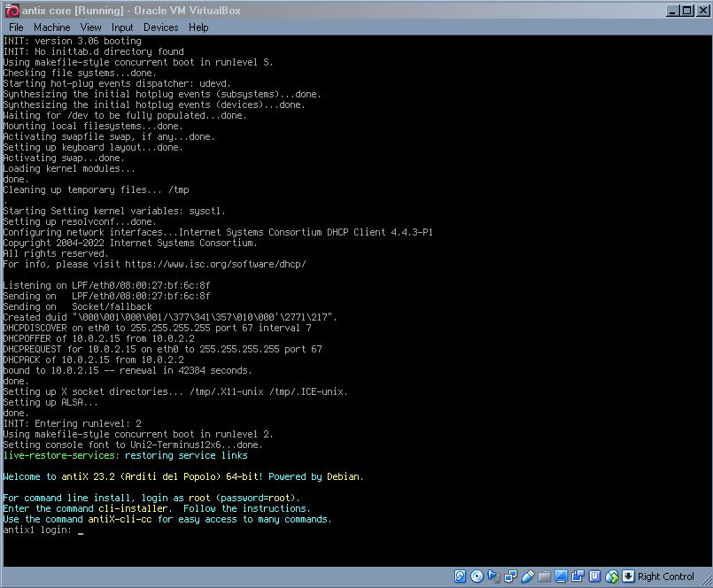Image resolution: width=713 pixels, height=588 pixels.
Task: Open the Devices menu
Action: click(160, 27)
